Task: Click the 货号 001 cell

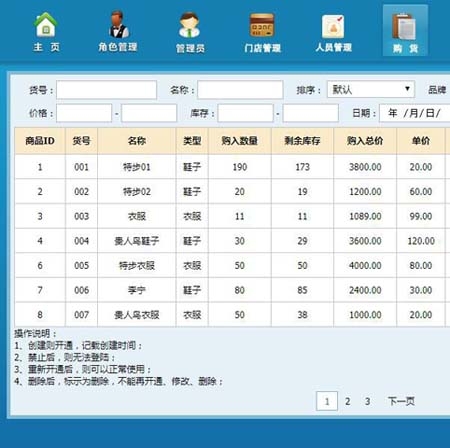Action: point(81,167)
